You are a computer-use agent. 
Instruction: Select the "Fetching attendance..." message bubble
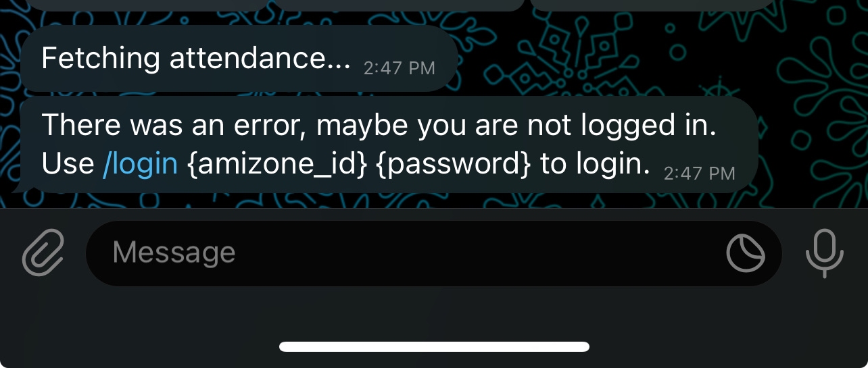(x=238, y=59)
